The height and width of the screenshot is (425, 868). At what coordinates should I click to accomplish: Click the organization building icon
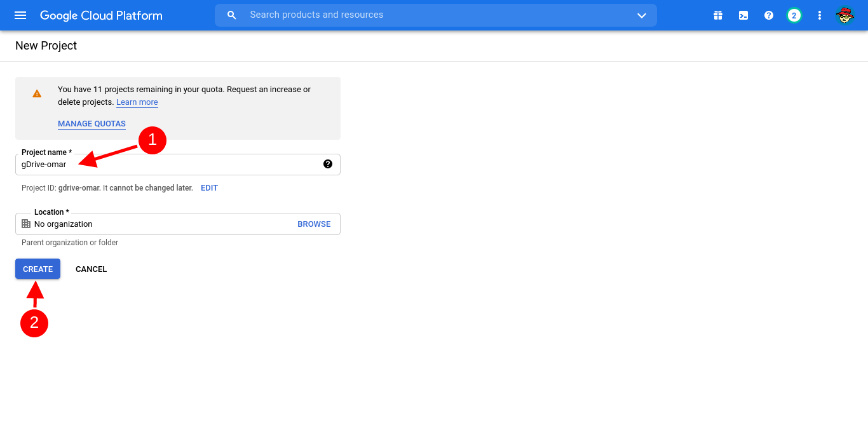pos(26,224)
